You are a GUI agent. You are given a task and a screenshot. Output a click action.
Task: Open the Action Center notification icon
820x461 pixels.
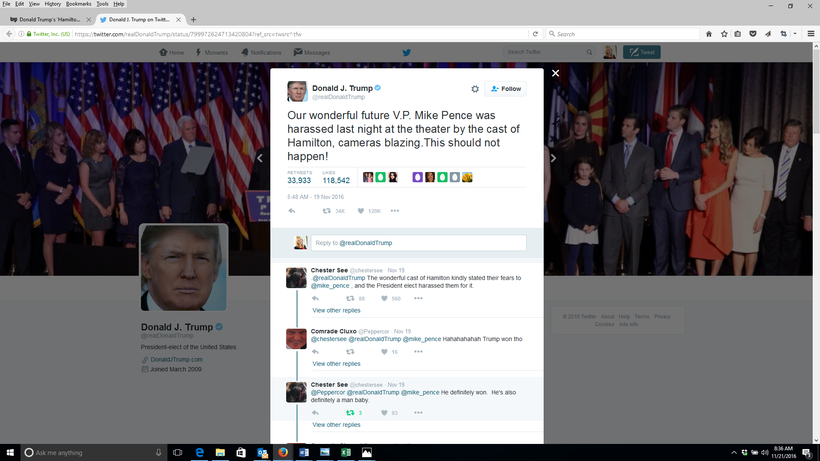point(807,453)
